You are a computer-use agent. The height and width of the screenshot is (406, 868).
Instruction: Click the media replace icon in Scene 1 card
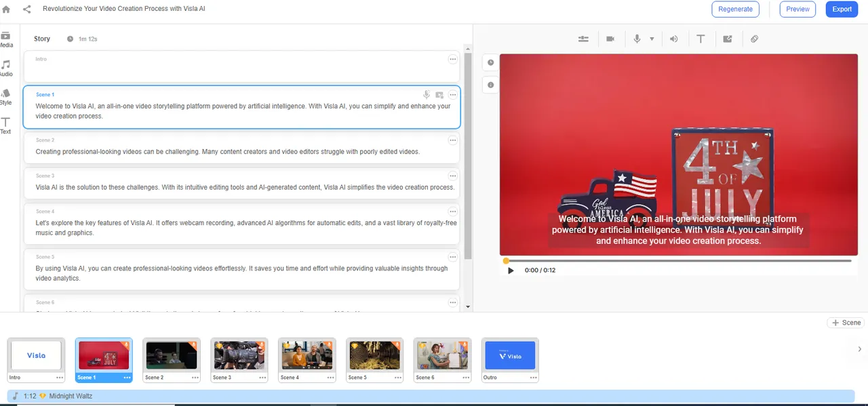[439, 95]
